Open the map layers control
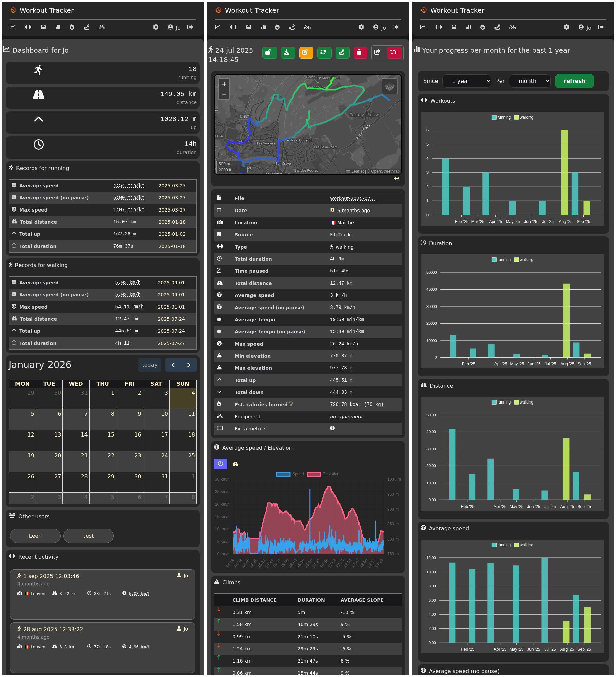Viewport: 616px width, 677px height. coord(389,87)
